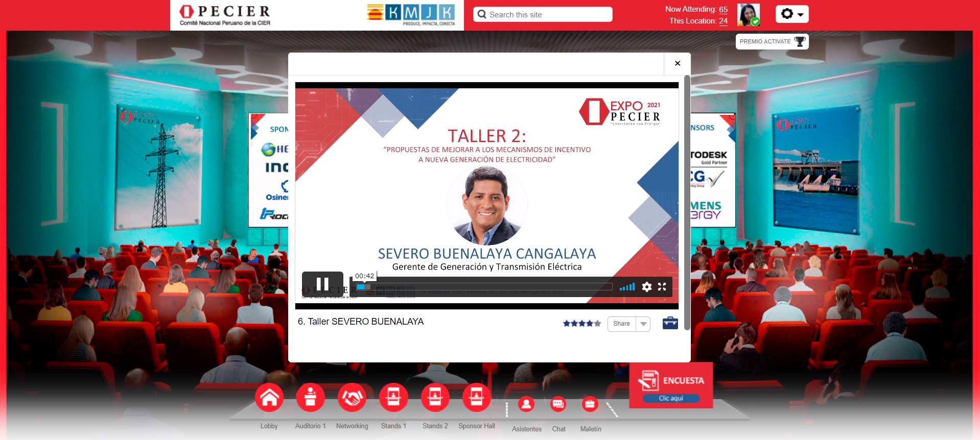This screenshot has width=980, height=440.
Task: Click Now Attending count 65
Action: pyautogui.click(x=723, y=9)
